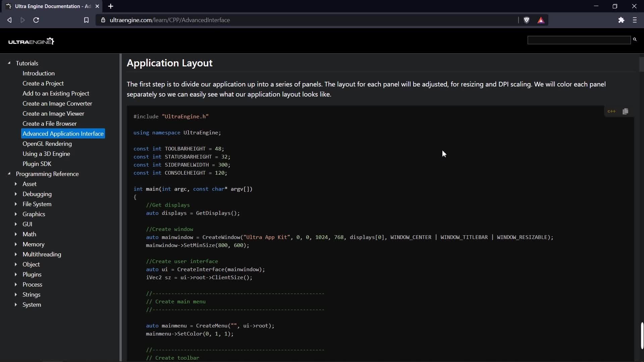
Task: Click the page vertical scrollbar thumb
Action: [x=642, y=335]
